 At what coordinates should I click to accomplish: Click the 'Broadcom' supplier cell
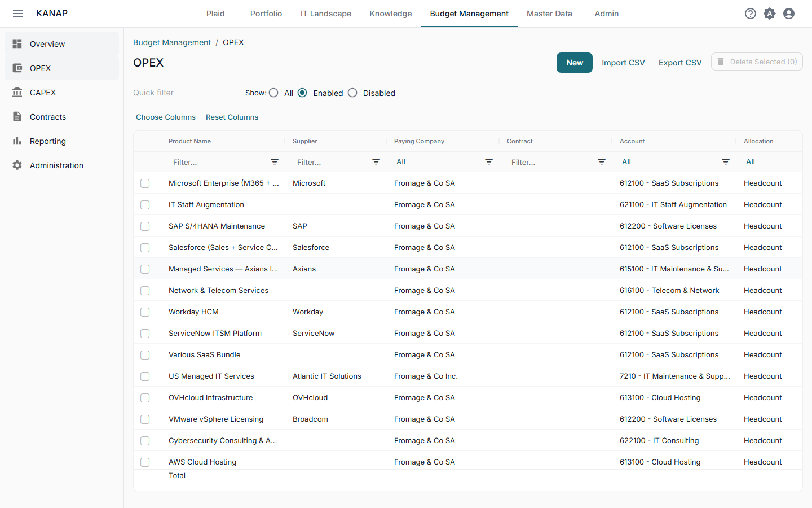(x=310, y=419)
